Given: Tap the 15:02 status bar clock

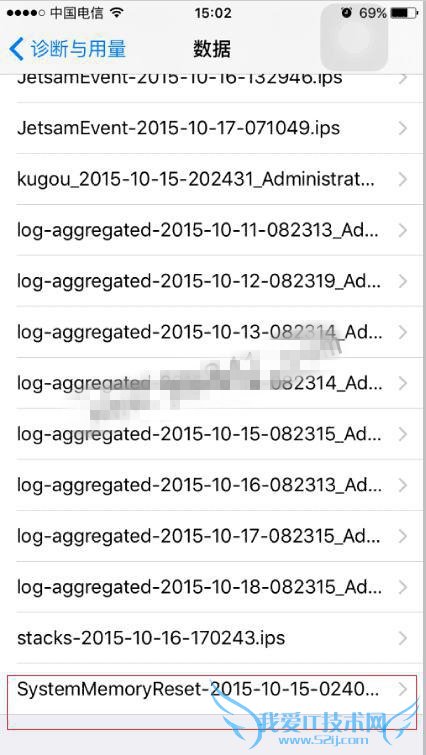Looking at the screenshot, I should 213,13.
